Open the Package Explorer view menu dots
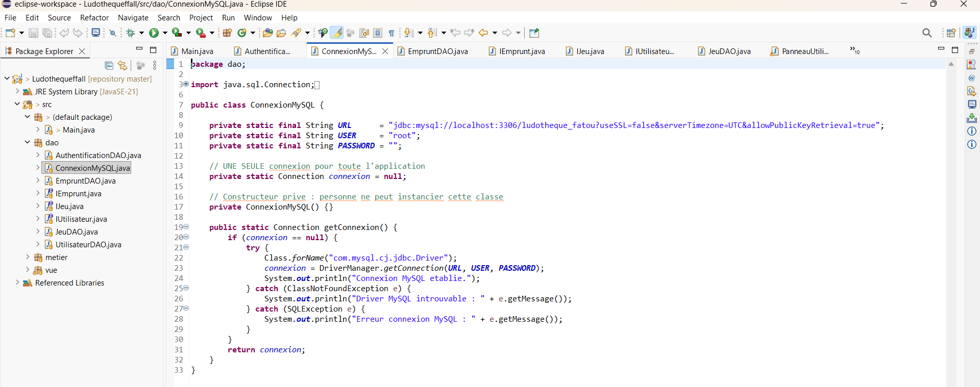Screen dimensions: 980x387 click(155, 65)
